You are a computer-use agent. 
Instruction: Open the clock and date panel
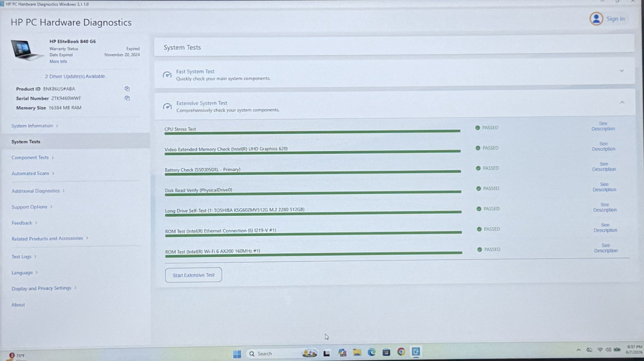tap(634, 349)
